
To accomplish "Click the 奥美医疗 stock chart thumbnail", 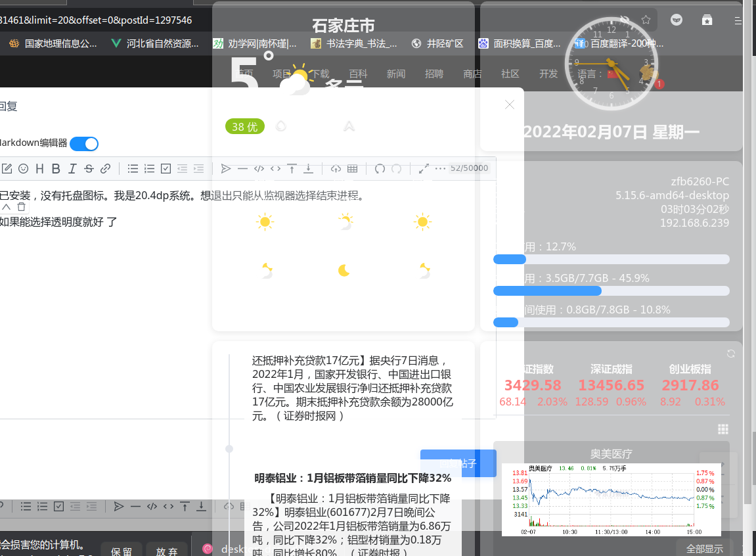I will tap(611, 499).
